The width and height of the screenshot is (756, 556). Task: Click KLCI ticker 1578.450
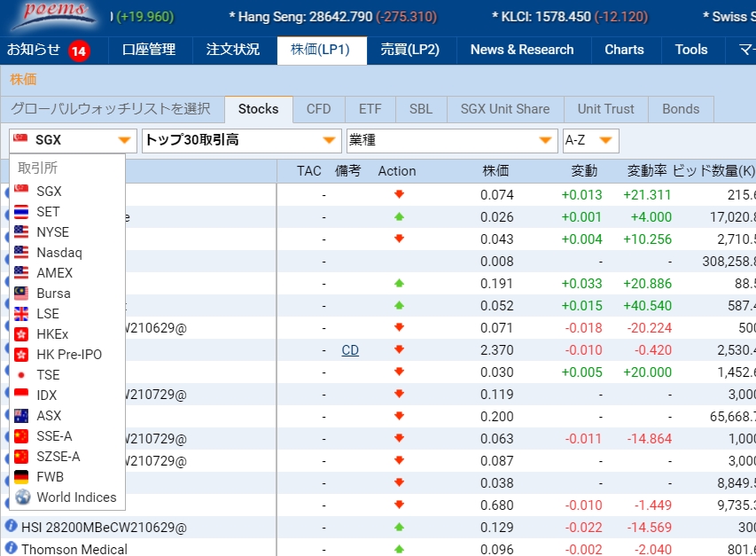coord(570,17)
